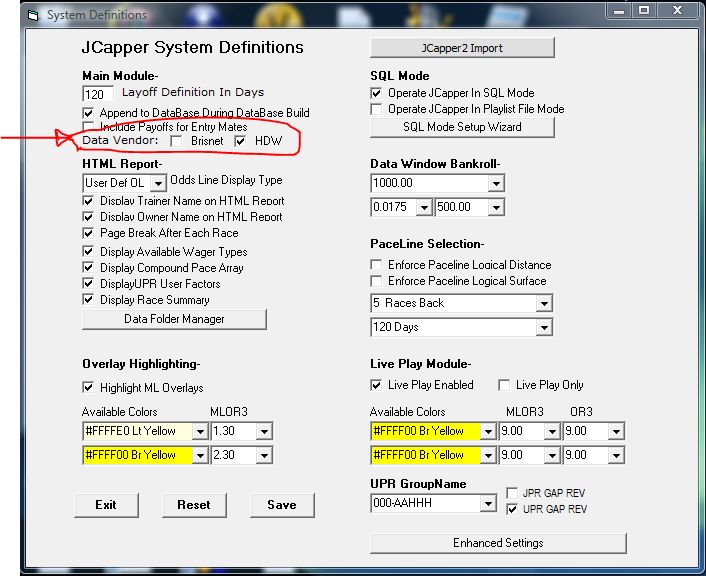Open the 500.00 bankroll dropdown

[496, 208]
